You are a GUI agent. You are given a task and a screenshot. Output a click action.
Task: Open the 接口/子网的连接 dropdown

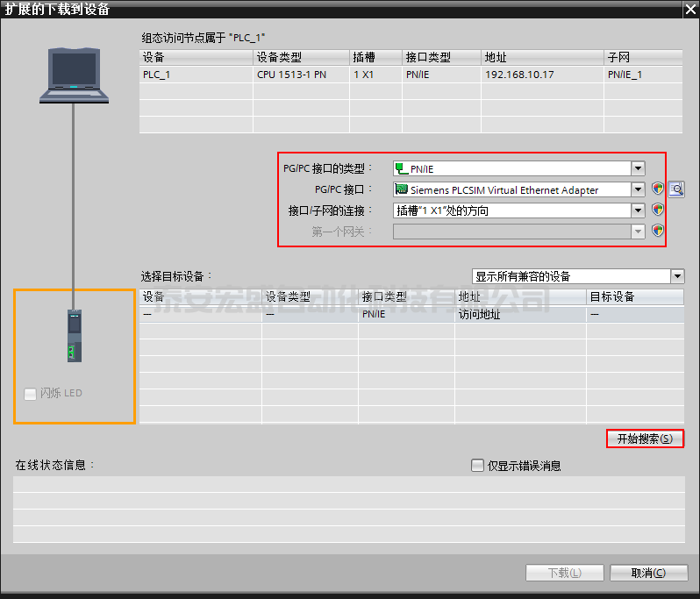pyautogui.click(x=638, y=210)
